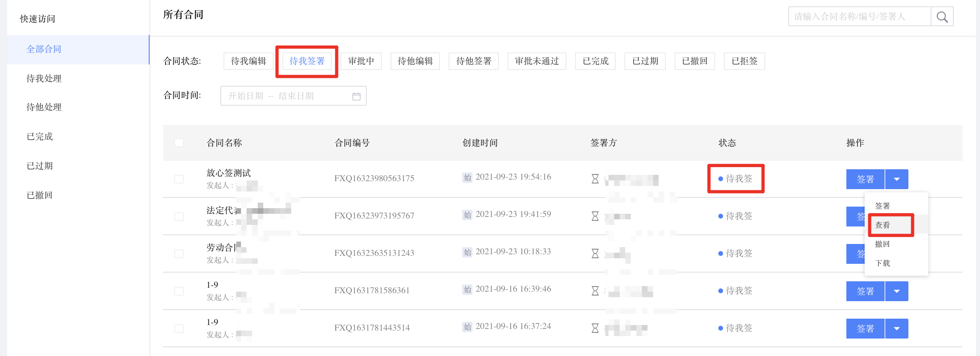
Task: Filter by 待他签署 status
Action: 474,61
